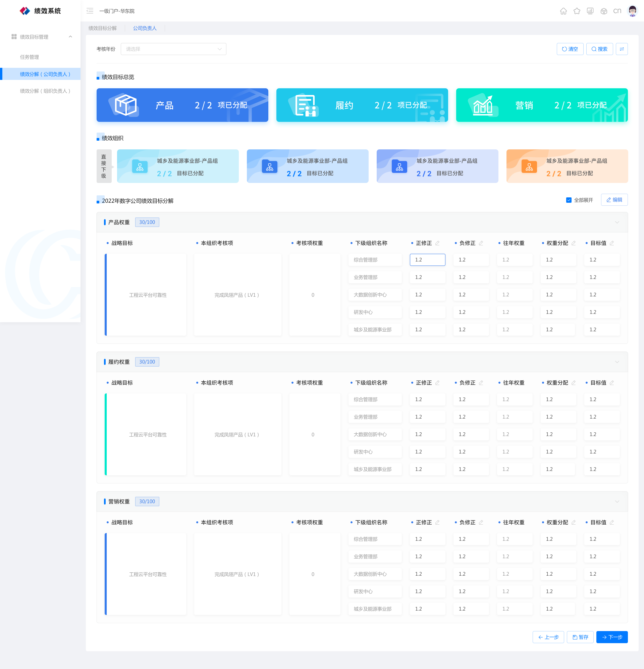Image resolution: width=644 pixels, height=669 pixels.
Task: Open the 考核年份 dropdown
Action: pyautogui.click(x=173, y=49)
